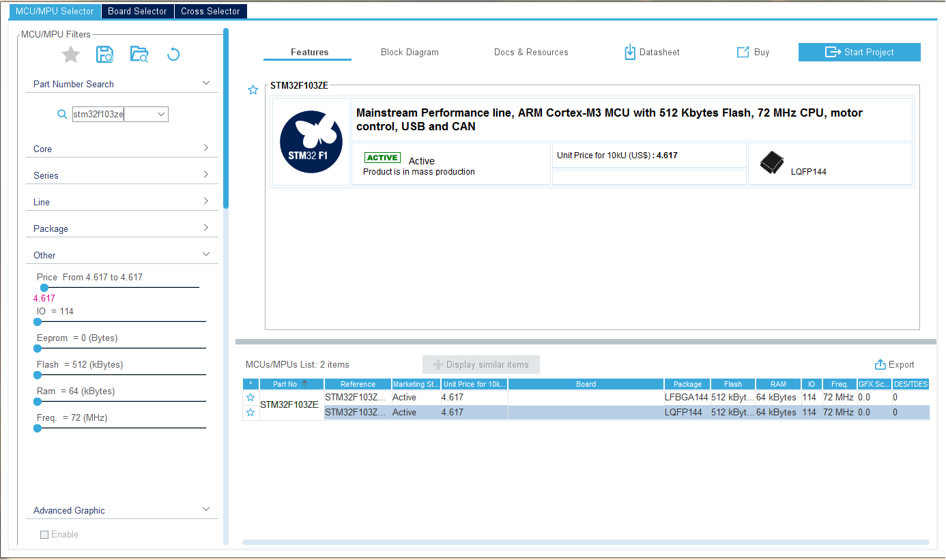Click the Buy external link icon
This screenshot has width=946, height=560.
743,52
